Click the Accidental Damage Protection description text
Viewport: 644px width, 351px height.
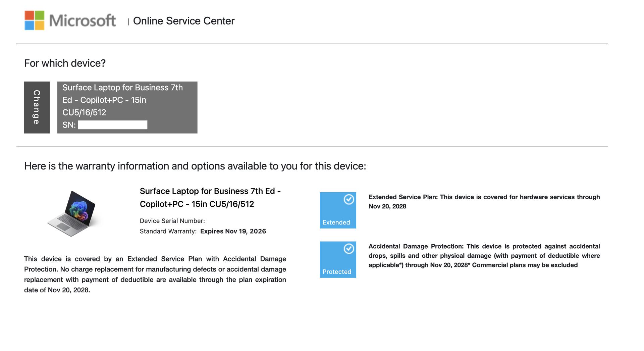484,256
